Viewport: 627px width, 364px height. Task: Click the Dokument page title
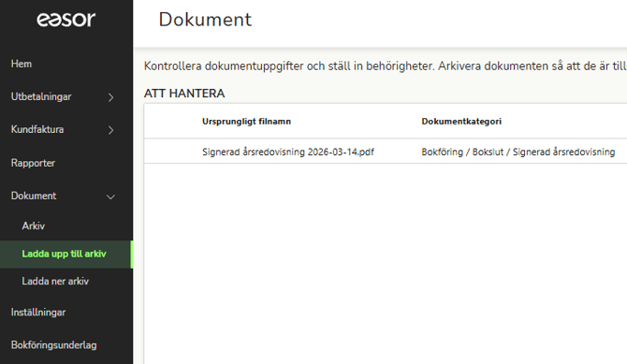pyautogui.click(x=205, y=20)
